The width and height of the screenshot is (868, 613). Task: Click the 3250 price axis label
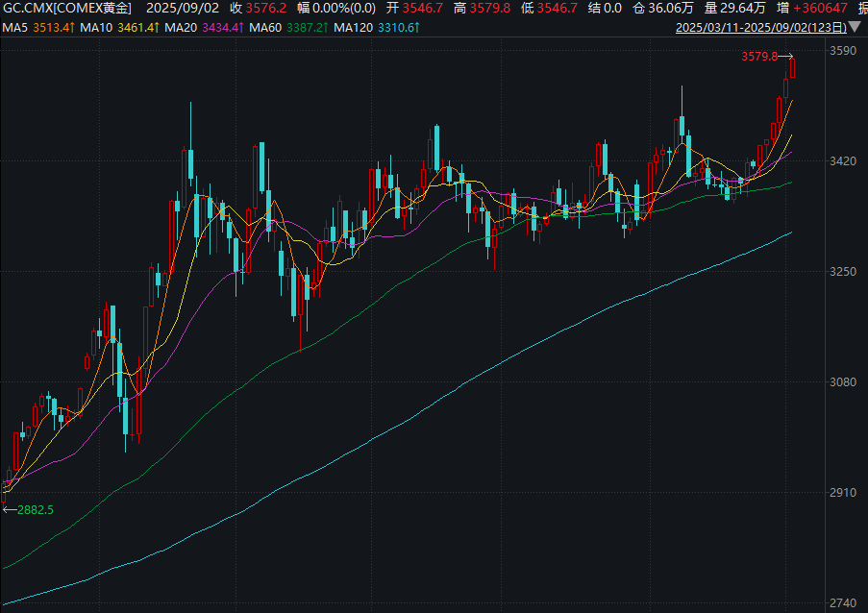click(x=842, y=272)
